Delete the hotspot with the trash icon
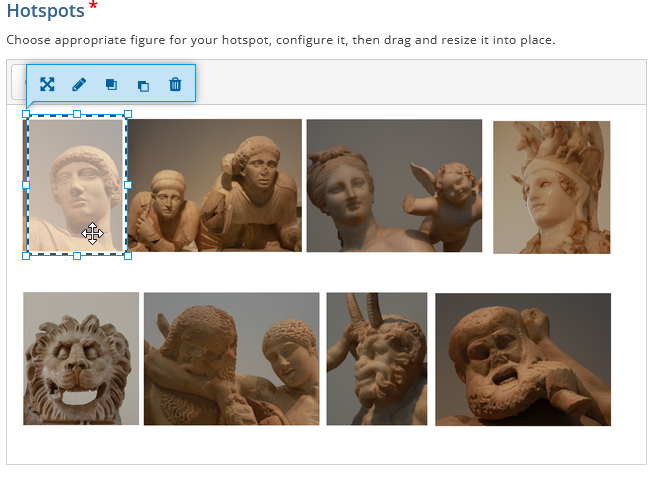656x477 pixels. click(x=175, y=85)
